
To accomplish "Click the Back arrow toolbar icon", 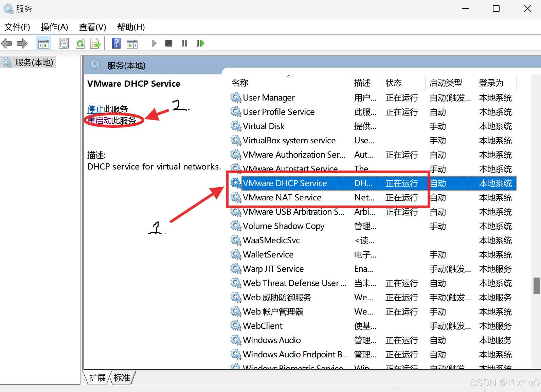I will click(6, 43).
